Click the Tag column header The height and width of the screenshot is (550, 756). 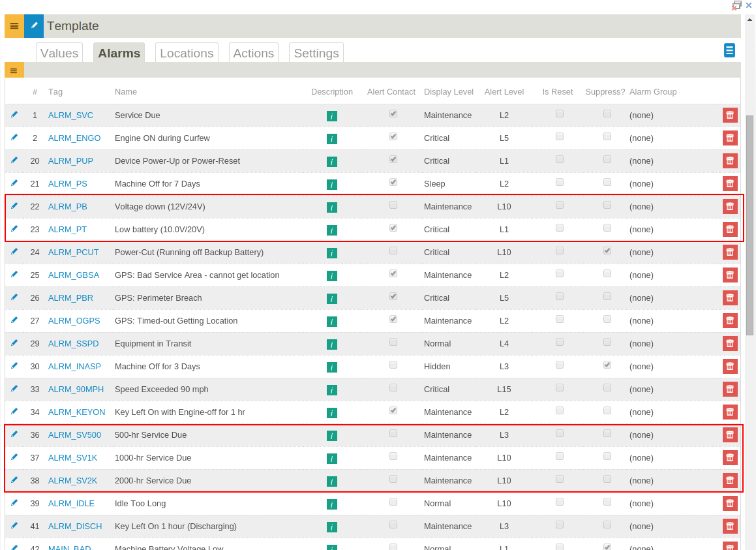pyautogui.click(x=55, y=91)
